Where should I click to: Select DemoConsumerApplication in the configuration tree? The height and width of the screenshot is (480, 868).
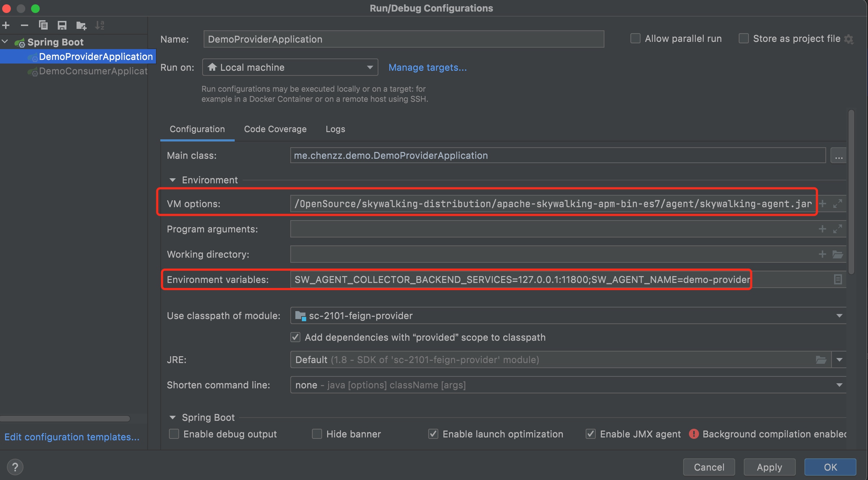(93, 71)
